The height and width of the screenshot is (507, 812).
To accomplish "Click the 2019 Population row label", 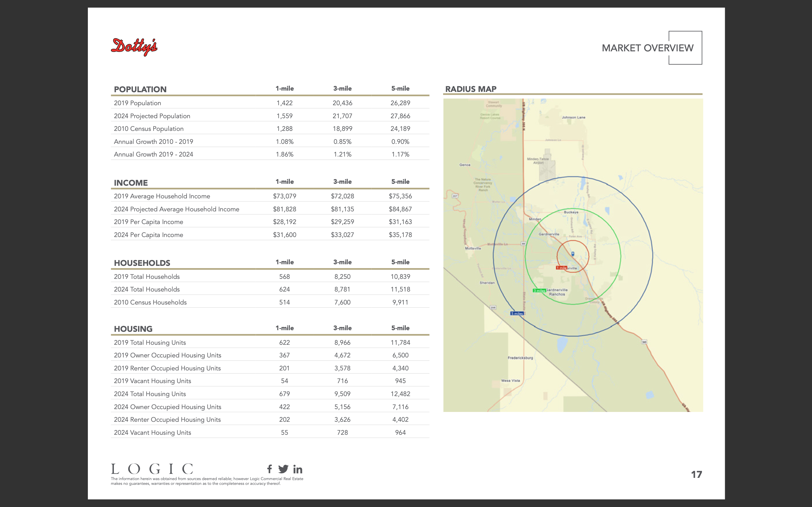I will (x=138, y=103).
